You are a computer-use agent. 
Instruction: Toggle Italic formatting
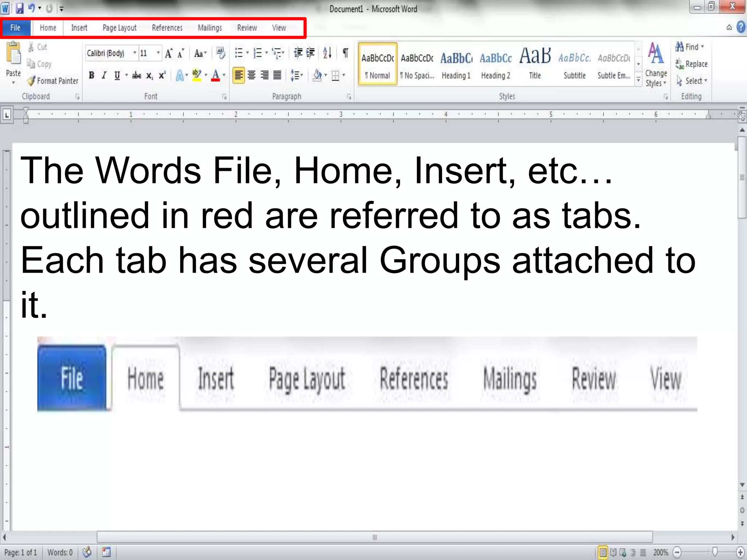pyautogui.click(x=104, y=75)
